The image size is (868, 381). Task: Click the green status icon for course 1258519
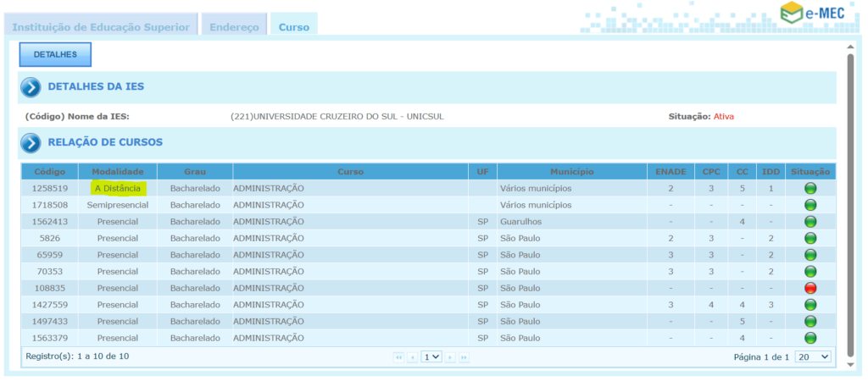tap(810, 188)
